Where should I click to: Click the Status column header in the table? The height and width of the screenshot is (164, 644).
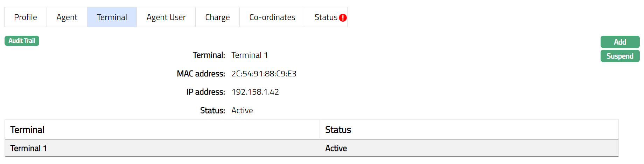coord(338,130)
